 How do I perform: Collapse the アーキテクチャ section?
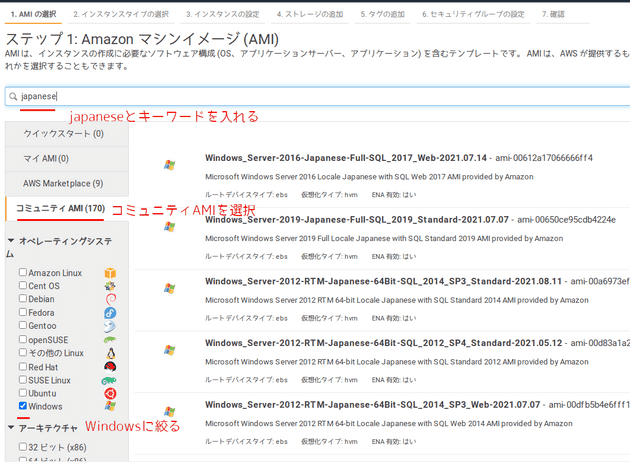[11, 427]
